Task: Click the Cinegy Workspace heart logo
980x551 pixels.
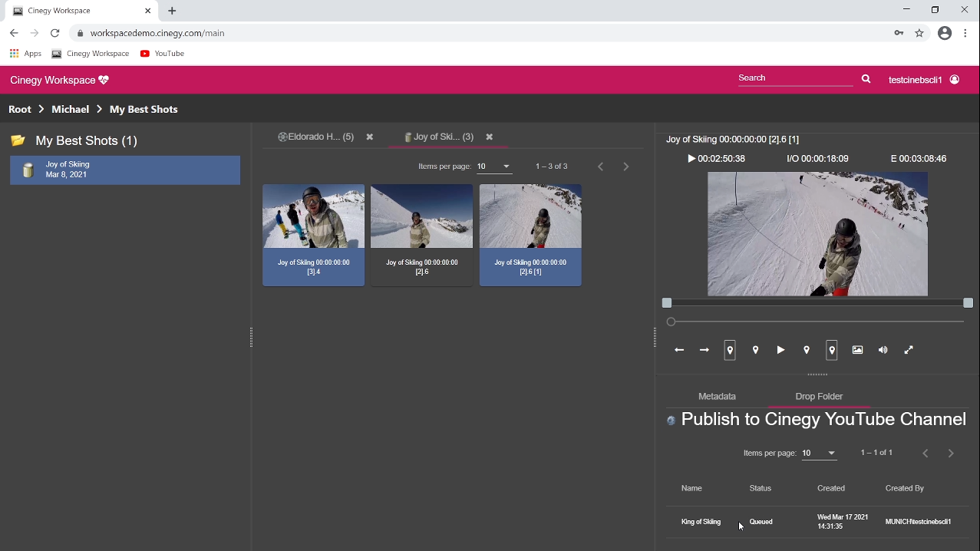Action: click(x=104, y=80)
